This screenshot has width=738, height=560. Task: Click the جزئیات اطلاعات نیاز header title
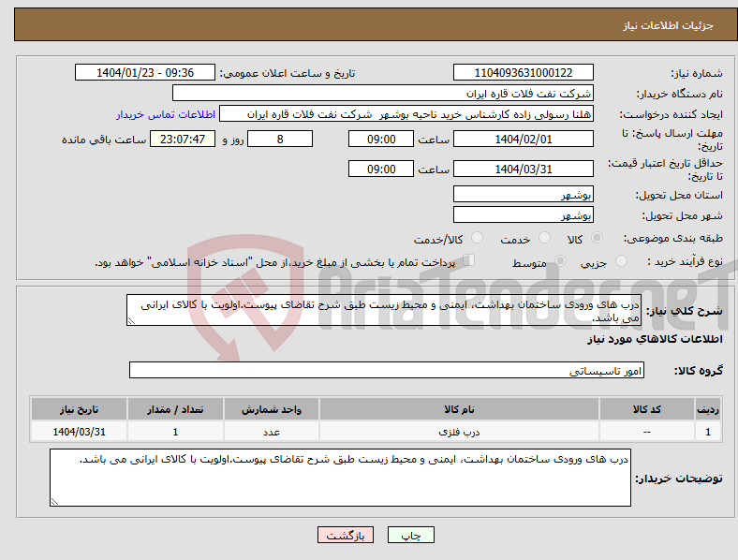[x=669, y=25]
